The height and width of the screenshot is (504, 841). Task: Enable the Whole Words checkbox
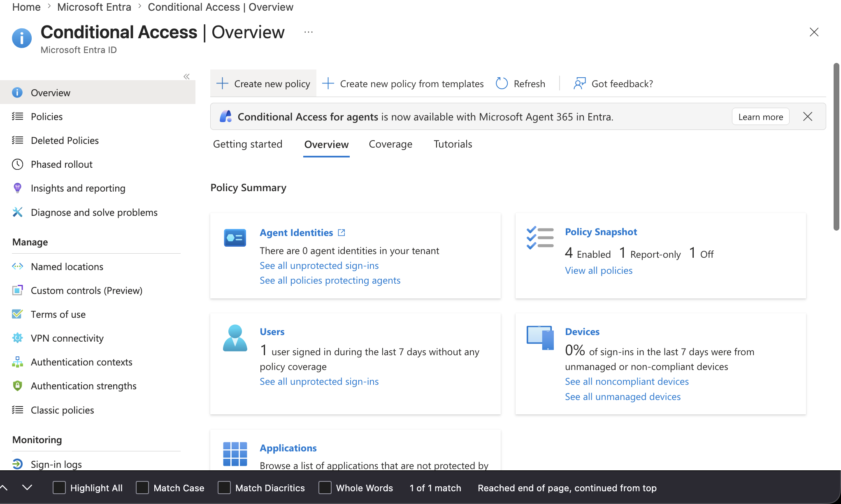click(x=325, y=488)
